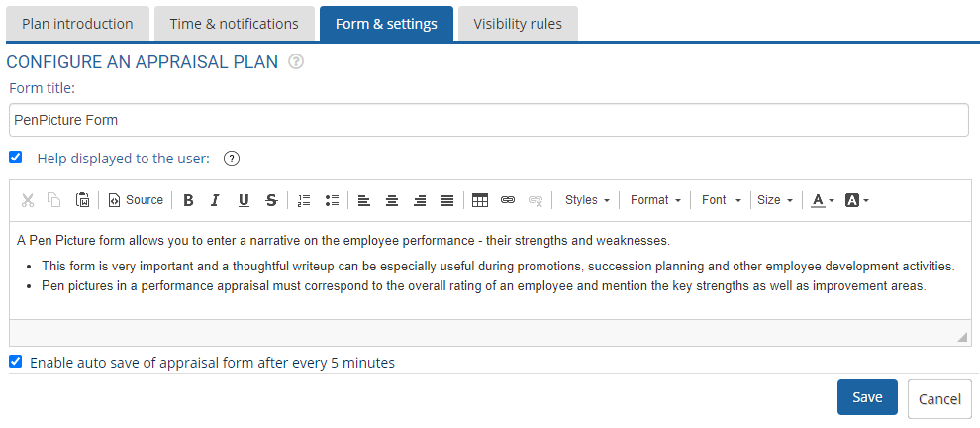Viewport: 980px width, 428px height.
Task: Uncheck Help displayed to the user
Action: (x=15, y=157)
